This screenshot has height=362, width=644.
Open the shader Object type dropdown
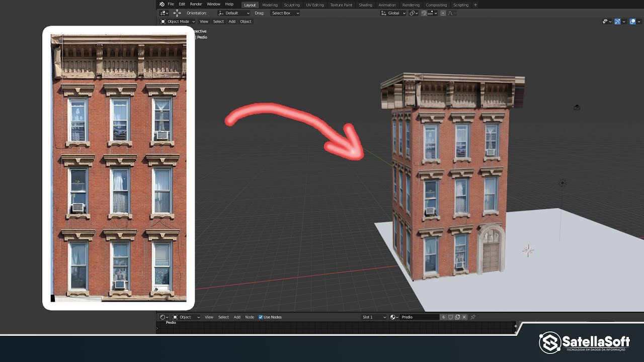click(x=186, y=317)
